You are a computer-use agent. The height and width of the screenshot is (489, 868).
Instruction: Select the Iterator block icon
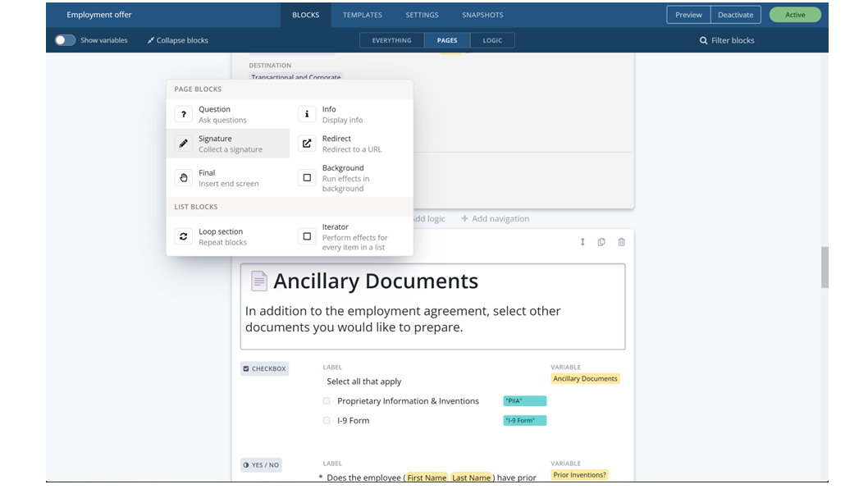coord(307,236)
